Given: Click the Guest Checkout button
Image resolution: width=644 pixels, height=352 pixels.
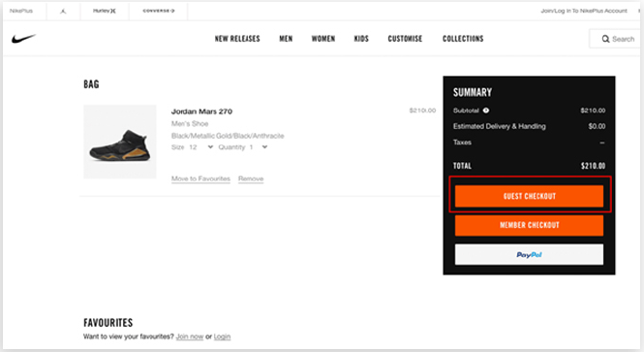Looking at the screenshot, I should pos(529,196).
